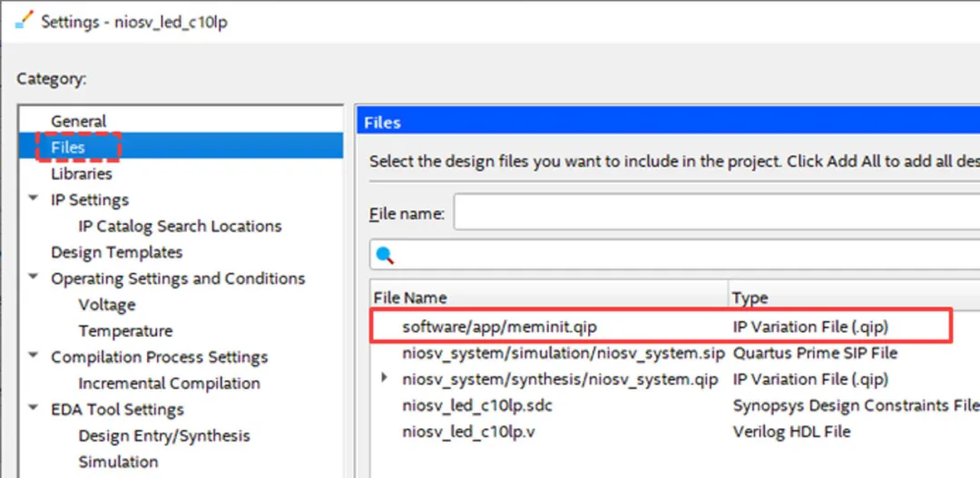Screen dimensions: 980x478
Task: Expand niosv_system.qip file entry arrow
Action: [385, 378]
